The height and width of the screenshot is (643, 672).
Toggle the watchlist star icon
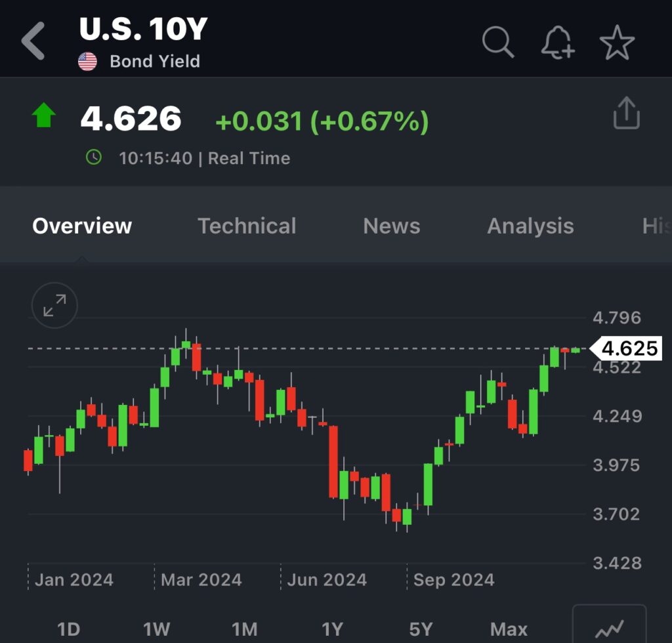(617, 43)
